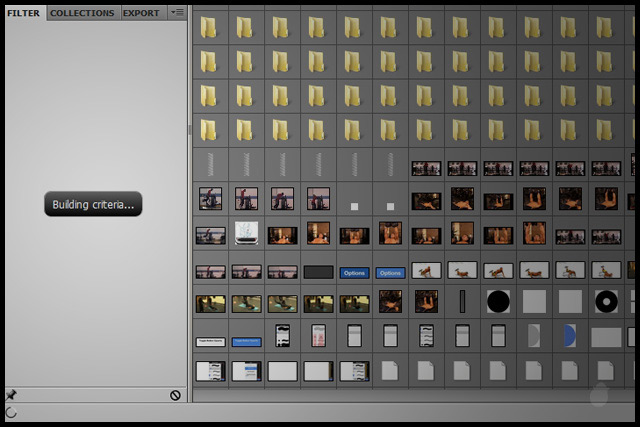Select the white-background splash thumbnail
640x427 pixels.
pyautogui.click(x=246, y=233)
